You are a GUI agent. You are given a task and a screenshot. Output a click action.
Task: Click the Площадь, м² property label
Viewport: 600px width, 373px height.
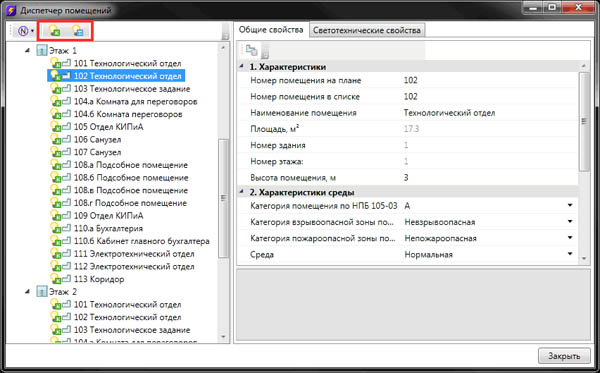click(274, 129)
